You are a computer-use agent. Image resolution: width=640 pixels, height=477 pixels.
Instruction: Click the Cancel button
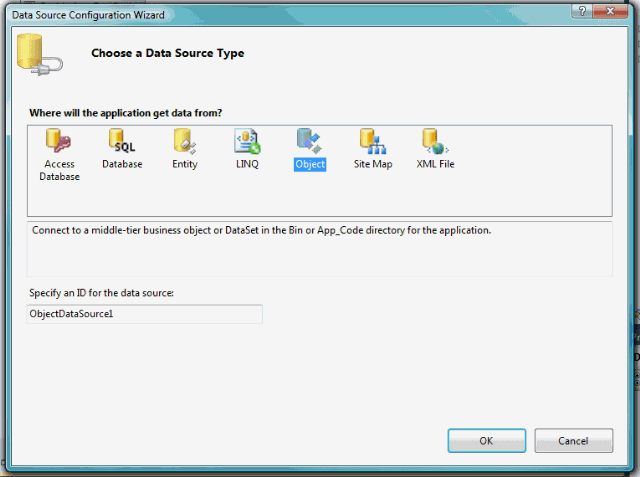(x=573, y=441)
